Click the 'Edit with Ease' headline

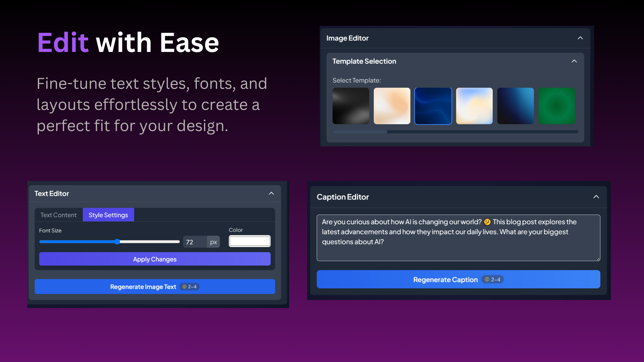point(128,43)
